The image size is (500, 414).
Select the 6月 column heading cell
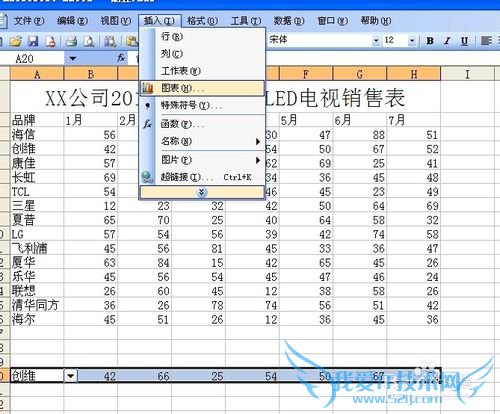click(x=360, y=120)
